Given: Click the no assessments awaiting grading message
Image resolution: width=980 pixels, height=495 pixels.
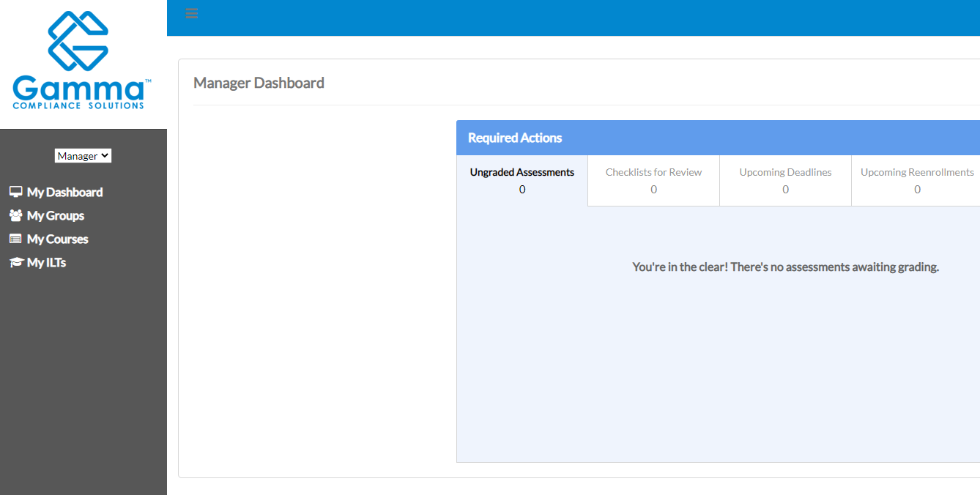Looking at the screenshot, I should click(786, 267).
